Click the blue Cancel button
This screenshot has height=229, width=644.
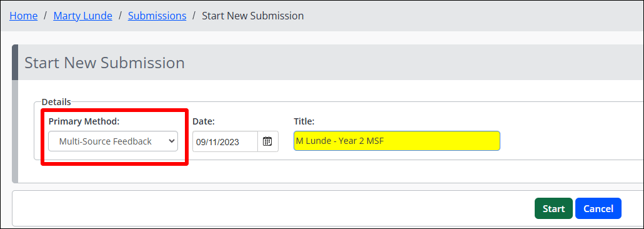[x=598, y=208]
